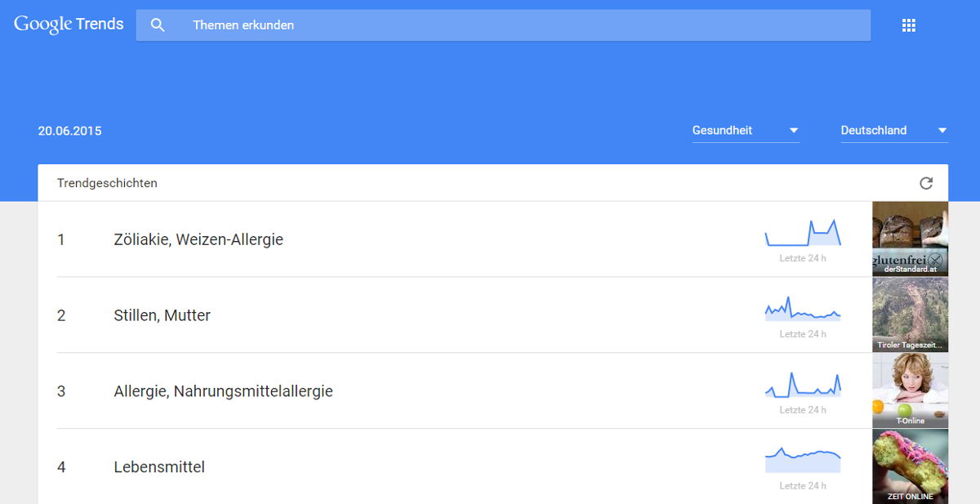The height and width of the screenshot is (504, 980).
Task: Refresh the Trendgeschichten list
Action: (925, 183)
